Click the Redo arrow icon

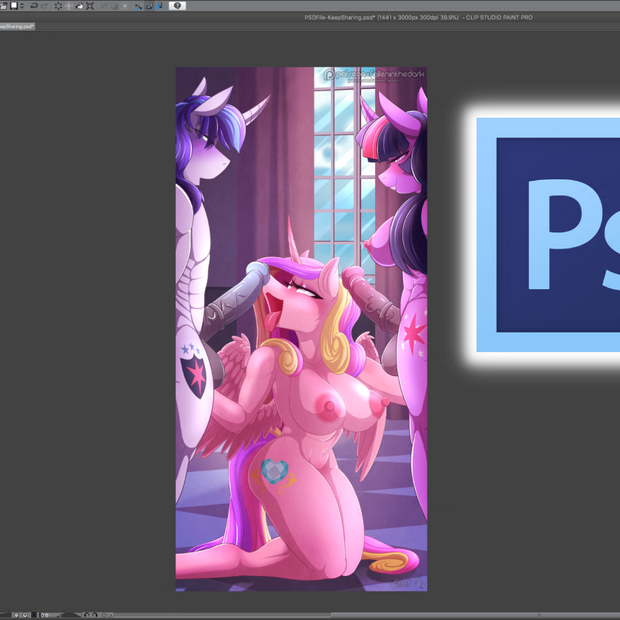point(44,6)
